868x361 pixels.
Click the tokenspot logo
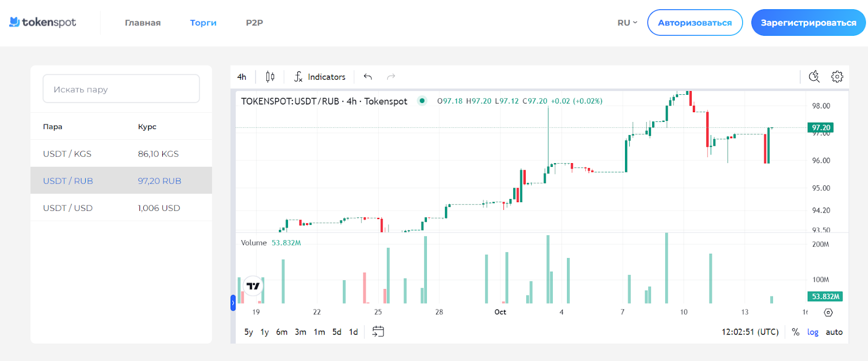42,22
